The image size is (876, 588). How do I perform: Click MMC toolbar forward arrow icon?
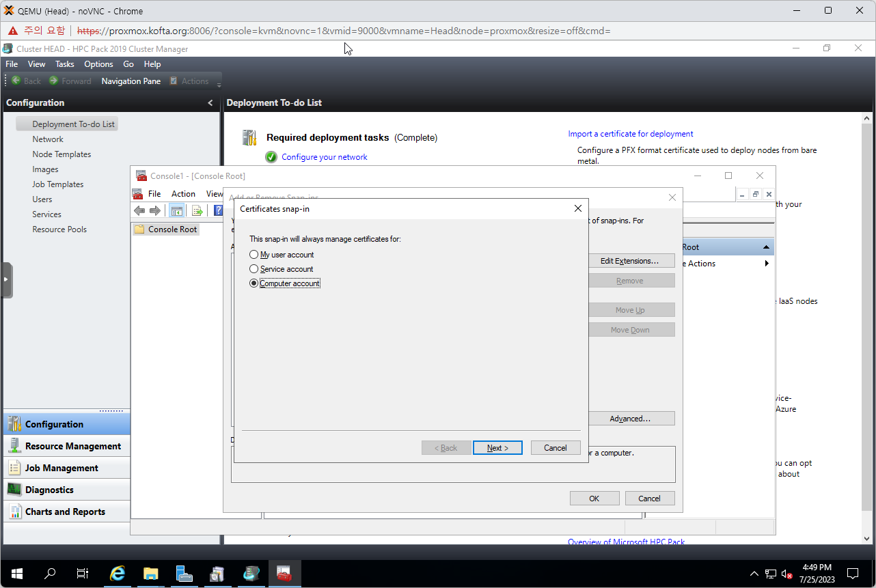tap(155, 210)
